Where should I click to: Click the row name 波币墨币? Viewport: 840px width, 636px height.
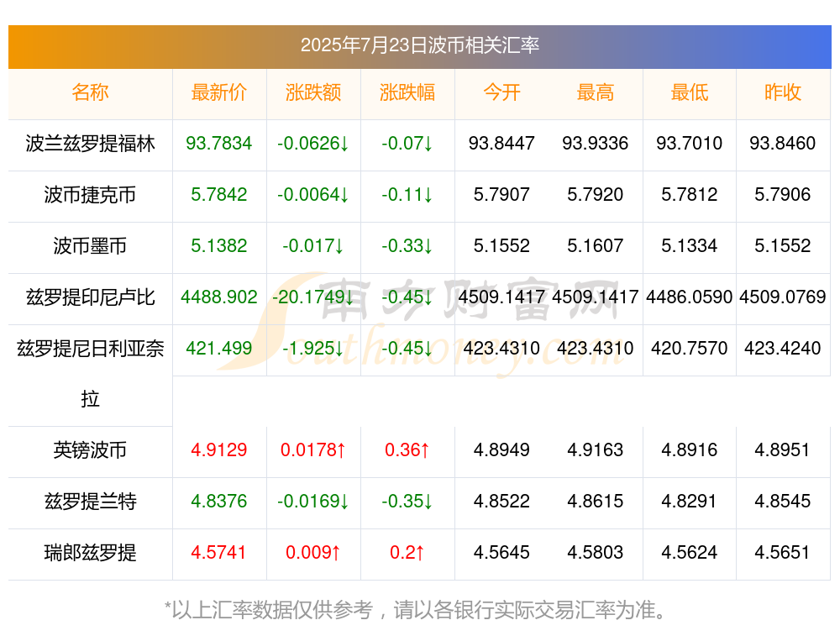click(x=90, y=246)
